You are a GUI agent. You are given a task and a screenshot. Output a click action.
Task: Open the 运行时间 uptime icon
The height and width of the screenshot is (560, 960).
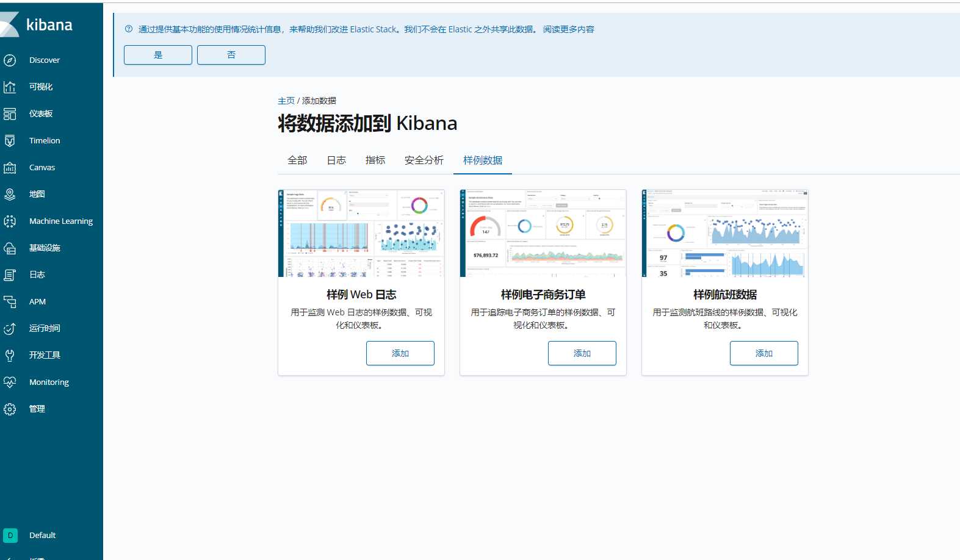(10, 328)
